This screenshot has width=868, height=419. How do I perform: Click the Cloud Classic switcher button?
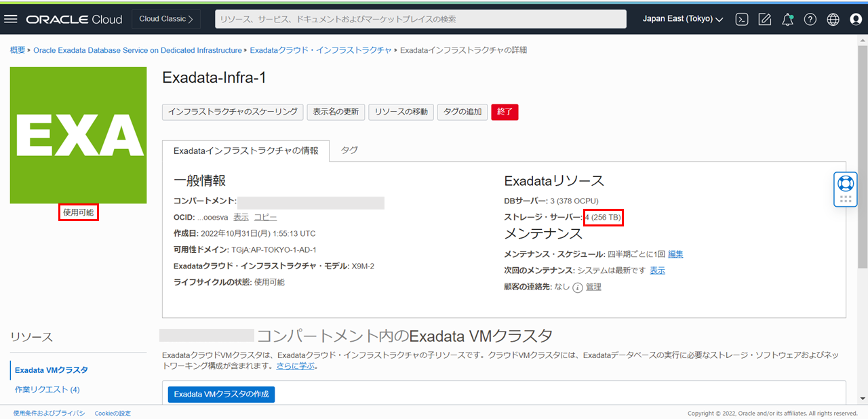pyautogui.click(x=166, y=19)
